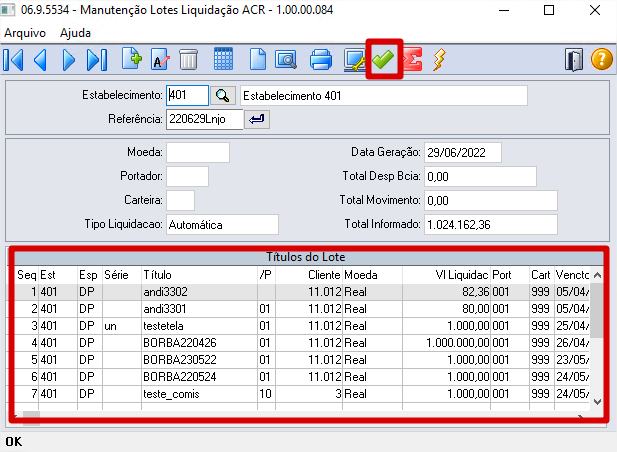Screen dimensions: 617x452
Task: Click the lightning bolt icon
Action: (x=439, y=60)
